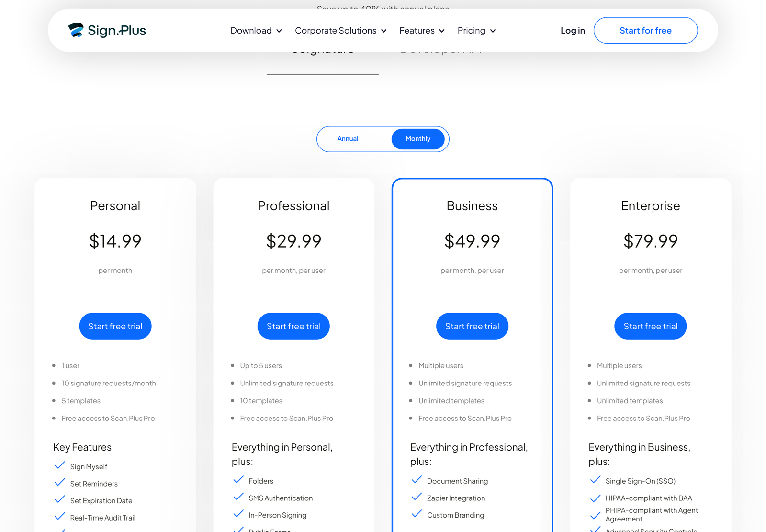Expand the Download menu chevron
Screen dimensions: 766x532
[279, 31]
